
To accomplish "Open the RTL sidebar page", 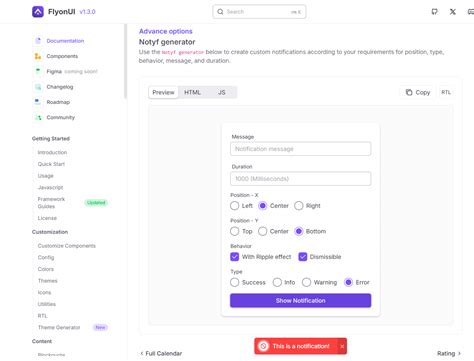I will pyautogui.click(x=43, y=316).
